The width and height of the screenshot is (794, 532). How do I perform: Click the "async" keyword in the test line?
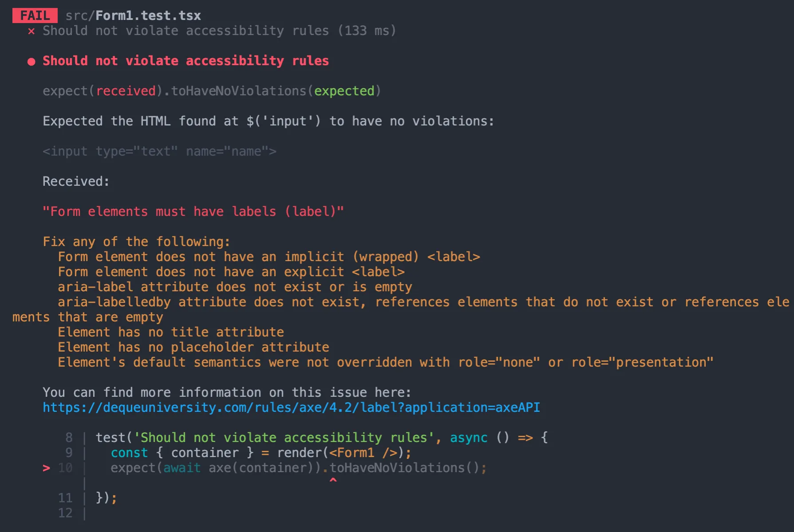pyautogui.click(x=468, y=438)
